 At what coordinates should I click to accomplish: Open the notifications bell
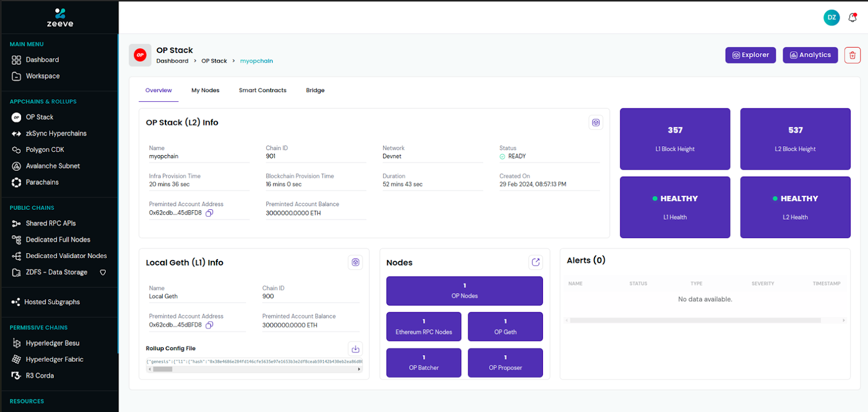click(852, 17)
